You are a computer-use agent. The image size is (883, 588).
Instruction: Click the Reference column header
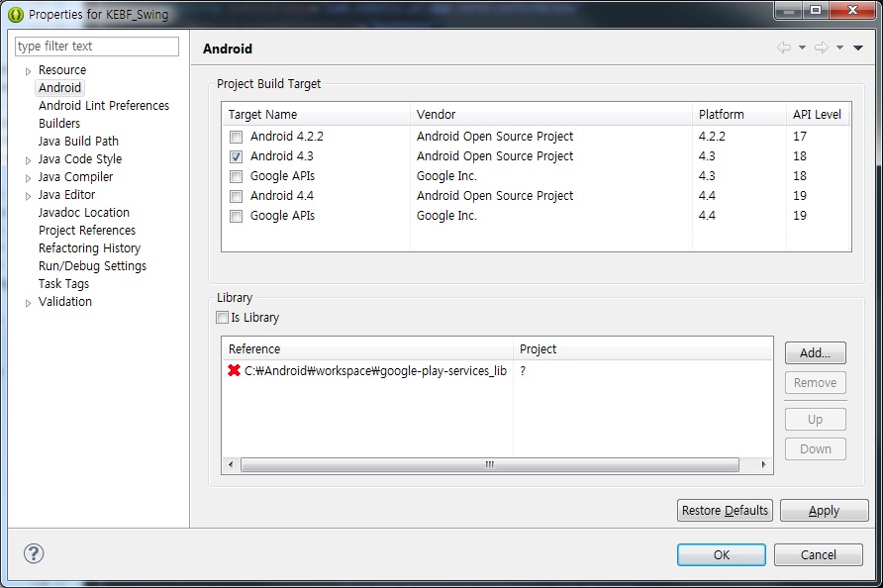point(367,349)
